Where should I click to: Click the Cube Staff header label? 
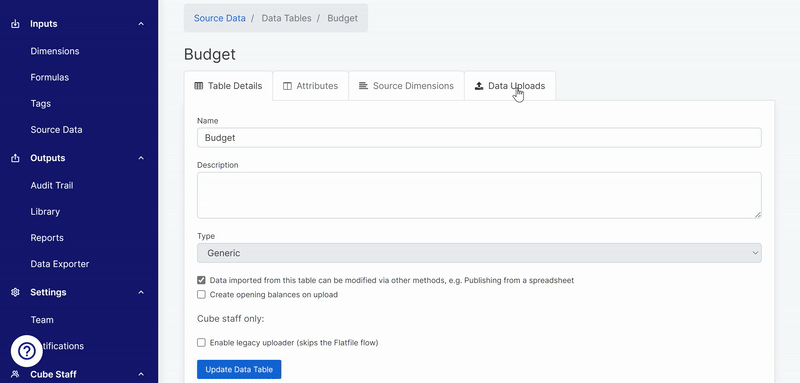tap(53, 374)
